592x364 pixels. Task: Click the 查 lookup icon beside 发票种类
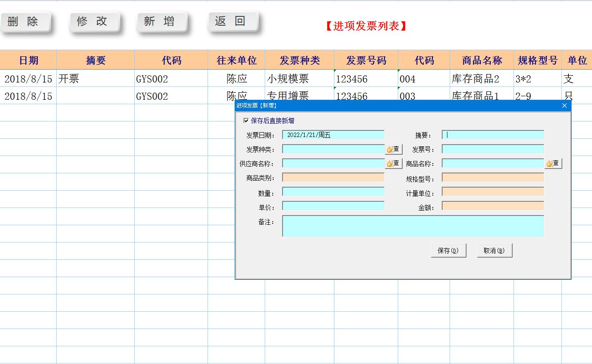click(393, 149)
